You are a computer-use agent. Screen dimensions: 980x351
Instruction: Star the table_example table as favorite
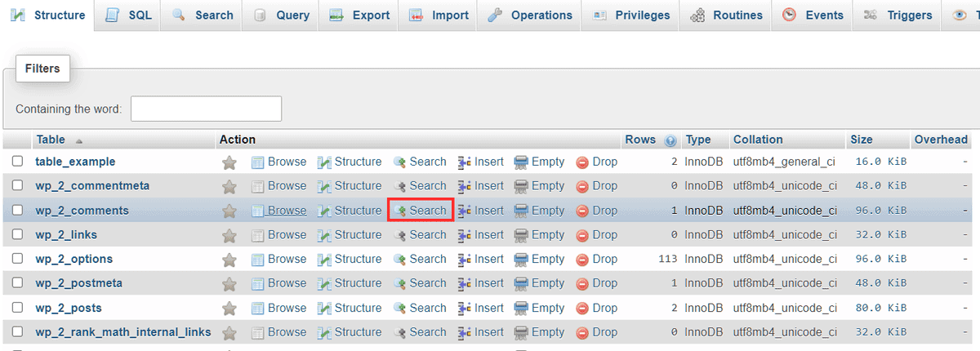(x=229, y=162)
